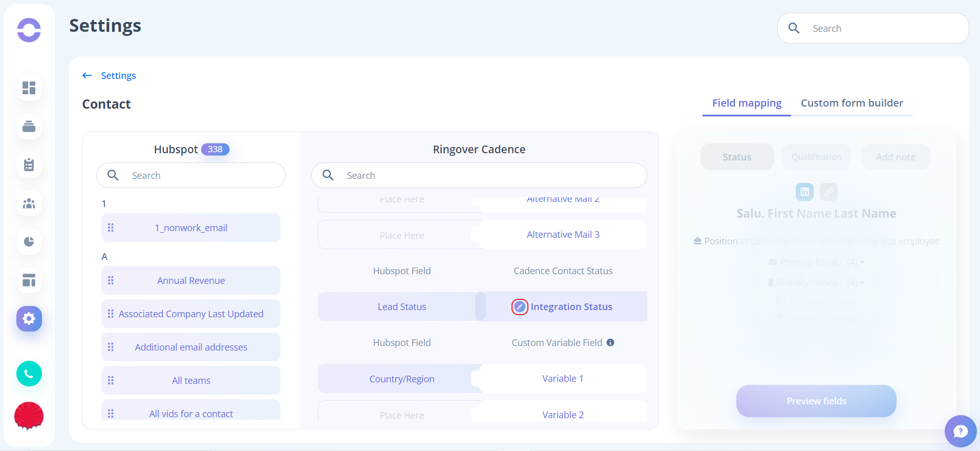The height and width of the screenshot is (451, 980).
Task: Click info icon next to Custom Variable Field
Action: [610, 342]
